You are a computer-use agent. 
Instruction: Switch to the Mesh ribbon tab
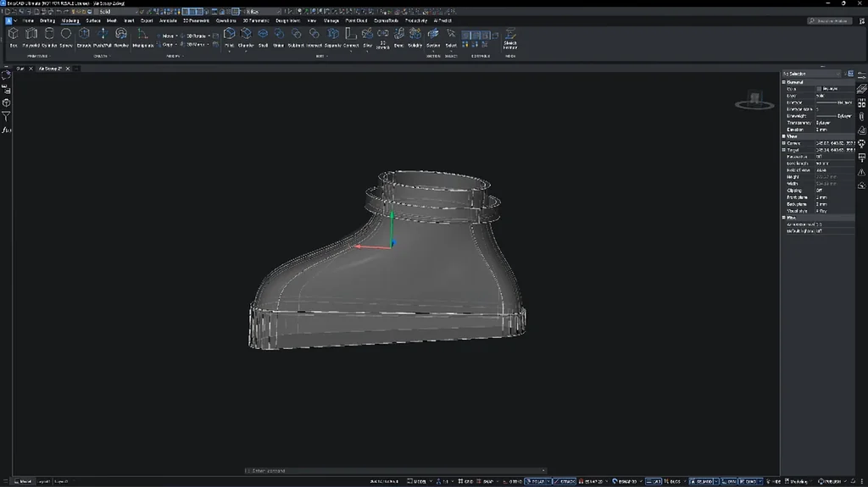(x=111, y=20)
